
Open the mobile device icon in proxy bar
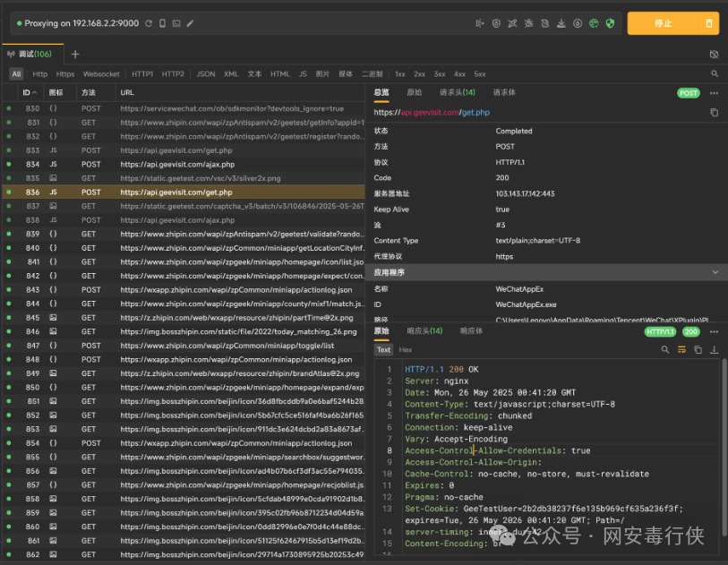coord(162,23)
